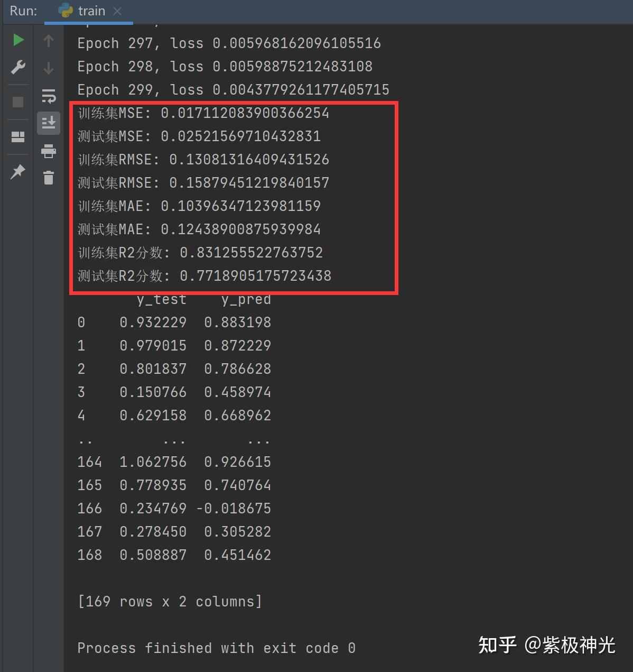Viewport: 633px width, 672px height.
Task: Rerun the train script
Action: [17, 39]
